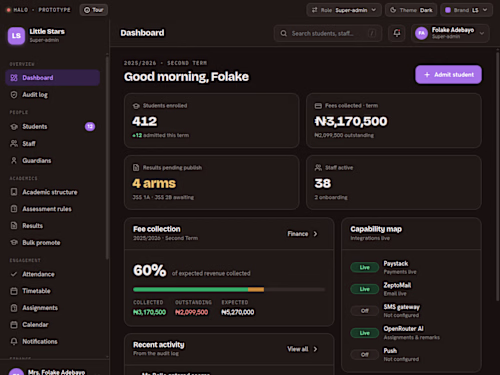Open the Brand LS dropdown

point(466,10)
